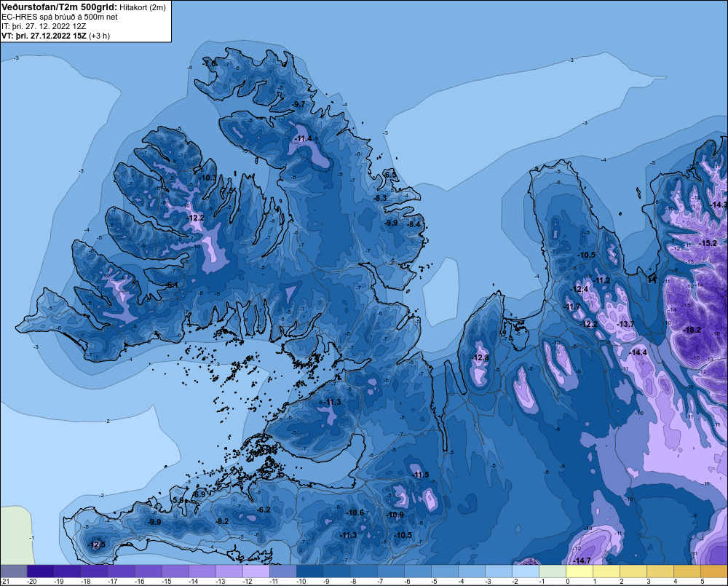Image resolution: width=728 pixels, height=586 pixels.
Task: Select the legend swatch above the -14 label
Action: click(x=202, y=571)
